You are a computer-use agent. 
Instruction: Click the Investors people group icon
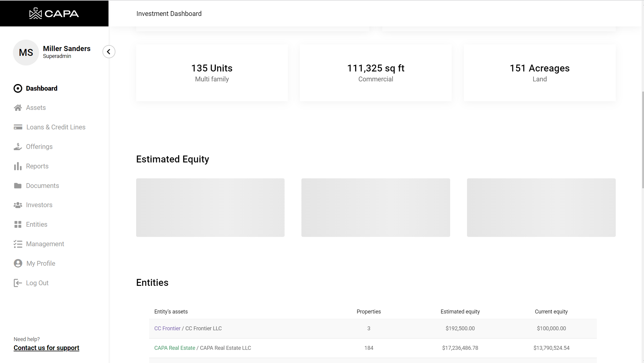click(x=18, y=205)
